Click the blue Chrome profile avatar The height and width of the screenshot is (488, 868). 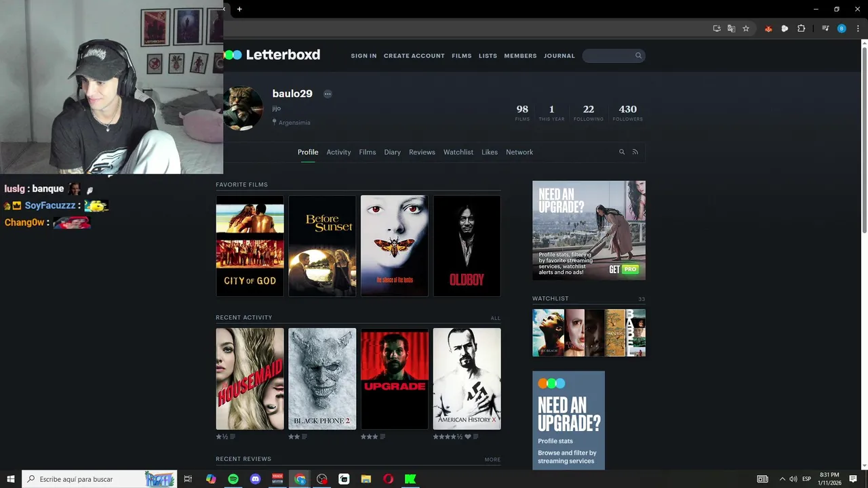tap(842, 28)
